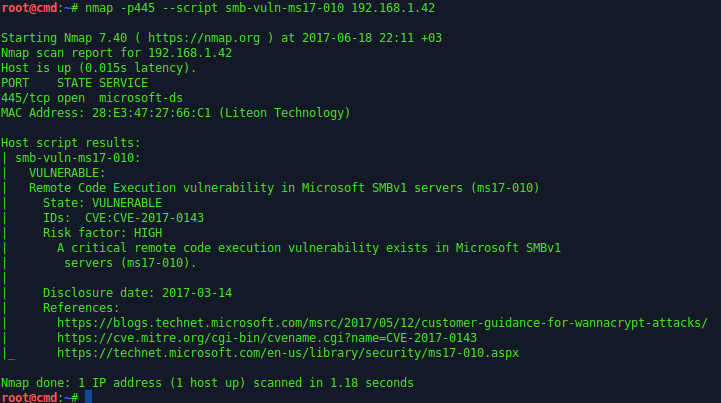This screenshot has height=403, width=721.
Task: Open the blogs.technet.microsoft.com WannaCrypt guidance URL
Action: 382,323
